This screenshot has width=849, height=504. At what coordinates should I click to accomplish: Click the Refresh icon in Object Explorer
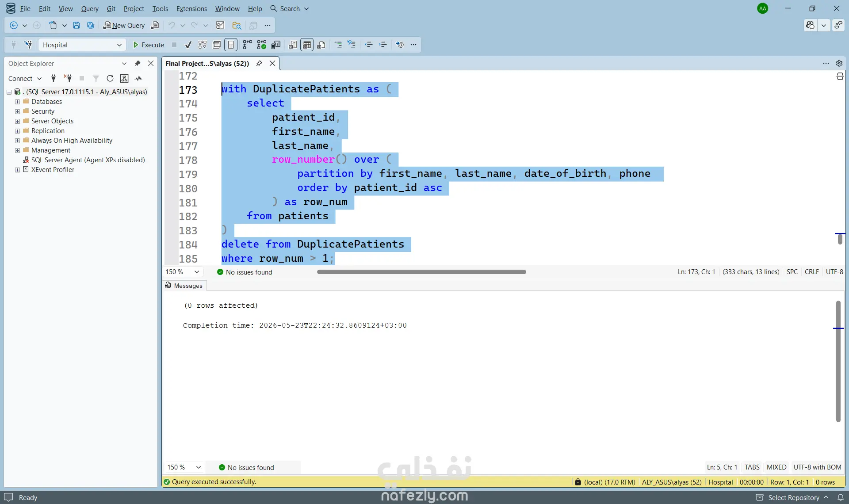tap(110, 78)
